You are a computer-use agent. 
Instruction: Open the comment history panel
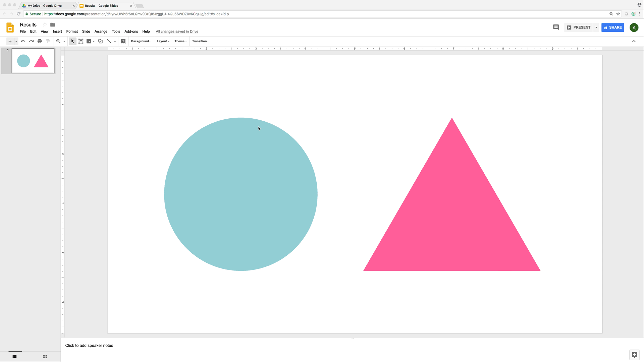(x=555, y=27)
